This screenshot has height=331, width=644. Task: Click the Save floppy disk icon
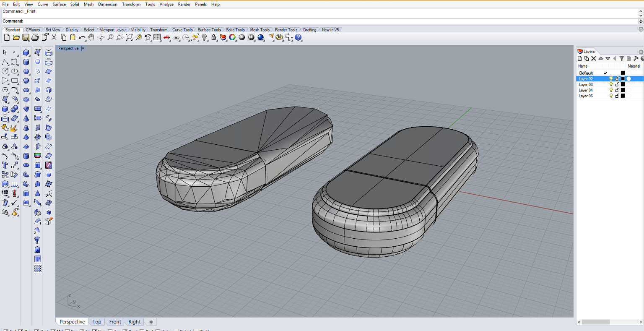pos(26,38)
